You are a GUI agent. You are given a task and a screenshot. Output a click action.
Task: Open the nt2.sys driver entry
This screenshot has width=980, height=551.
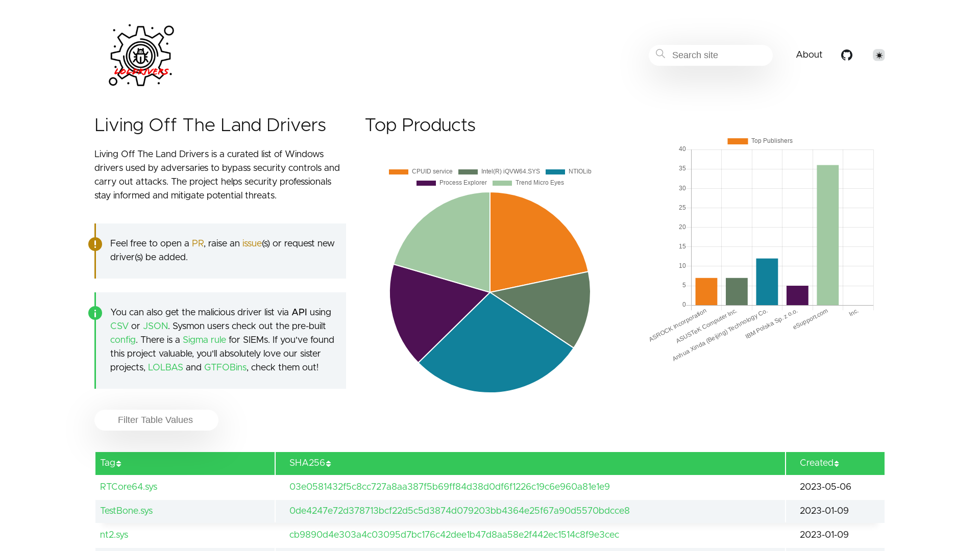(114, 535)
